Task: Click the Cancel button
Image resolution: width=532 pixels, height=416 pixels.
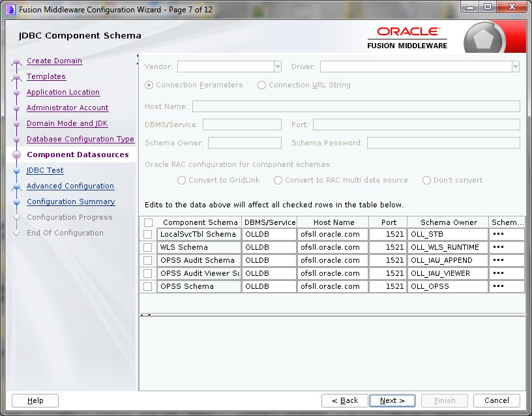Action: (x=497, y=400)
